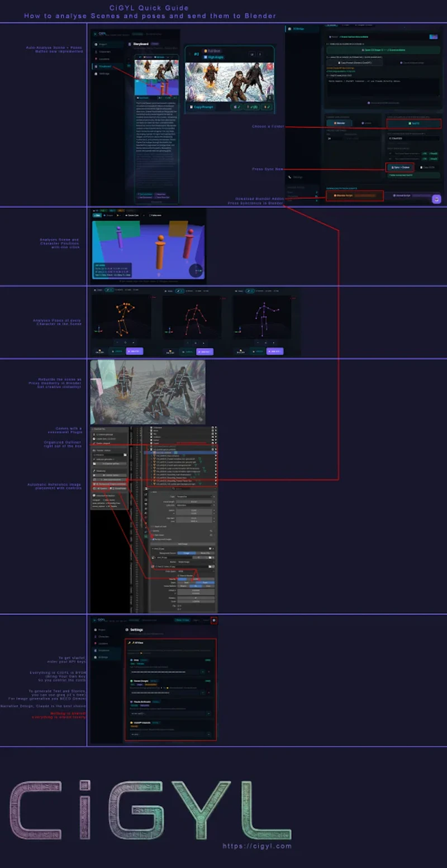Click the purple button under the orange skeleton pose
The width and height of the screenshot is (447, 868).
point(135,351)
